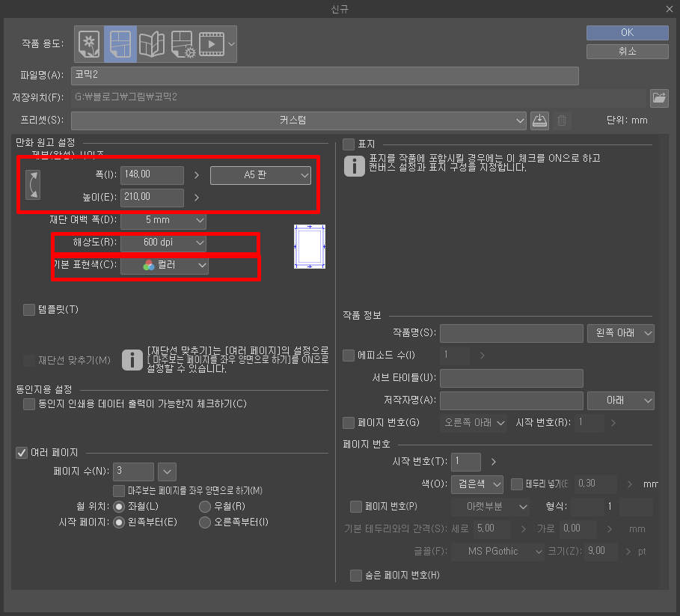This screenshot has height=616, width=680.
Task: Enable the 표지 cover checkbox
Action: click(x=349, y=144)
